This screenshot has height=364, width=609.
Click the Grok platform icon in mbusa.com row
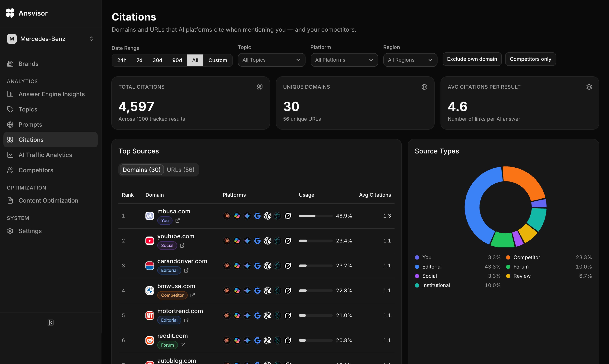tap(288, 216)
